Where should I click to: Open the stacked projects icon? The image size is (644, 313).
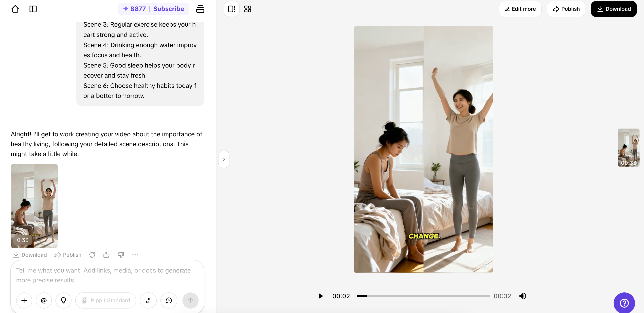pyautogui.click(x=200, y=9)
